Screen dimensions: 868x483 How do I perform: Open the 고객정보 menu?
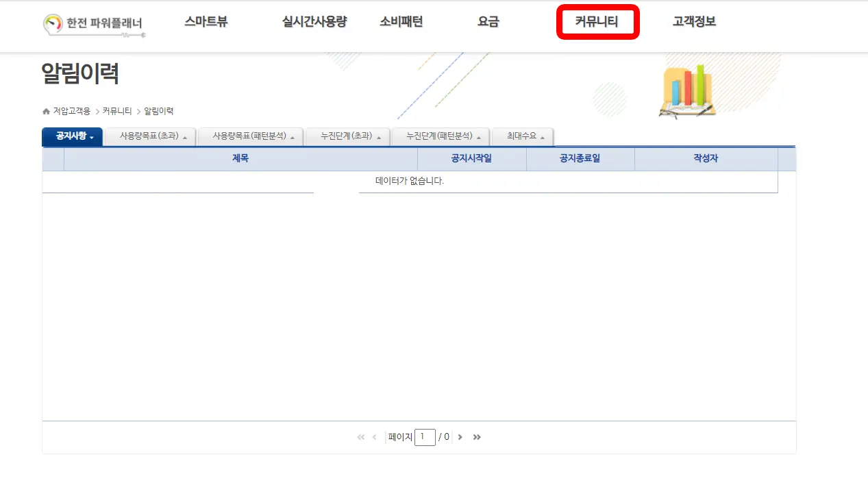coord(693,21)
